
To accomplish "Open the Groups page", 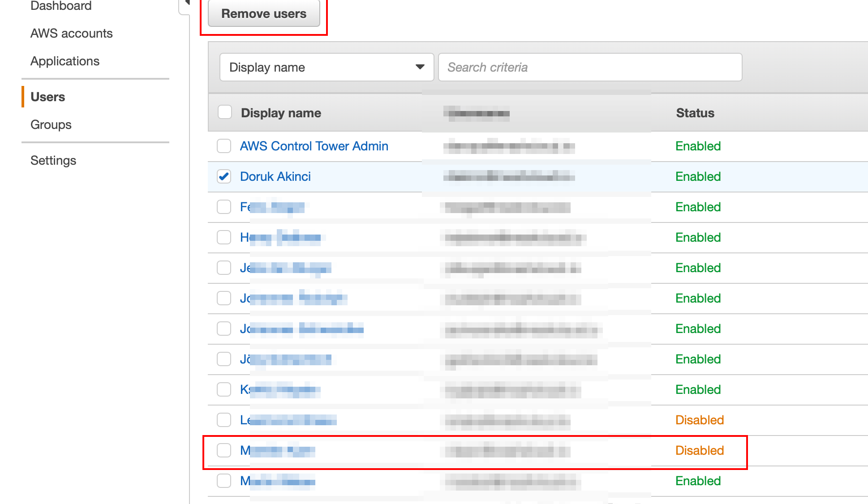I will click(51, 124).
